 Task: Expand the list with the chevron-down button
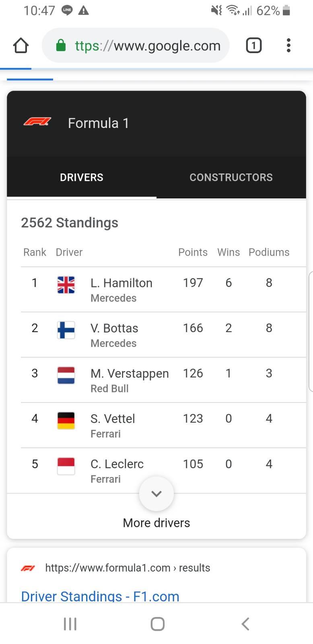click(156, 494)
